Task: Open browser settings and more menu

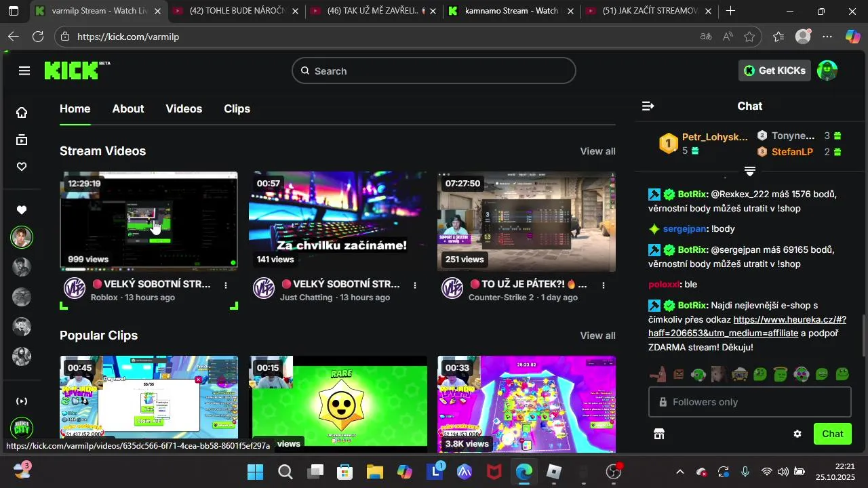Action: (827, 37)
